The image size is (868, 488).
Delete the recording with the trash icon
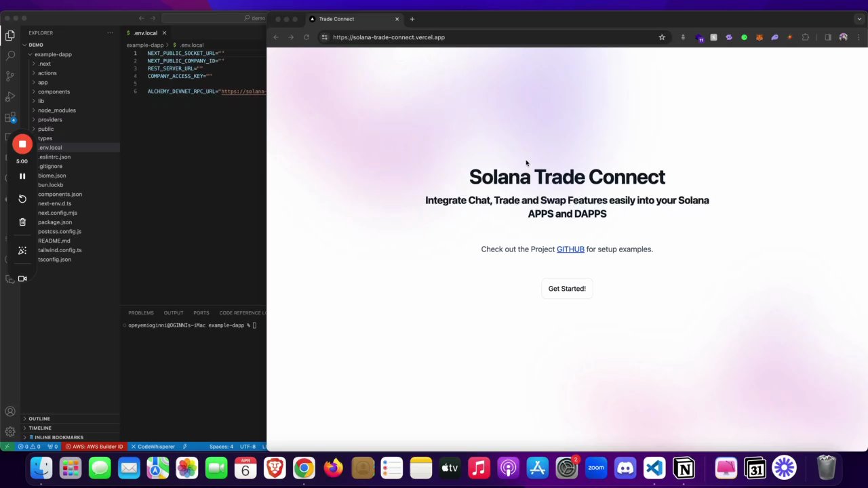[x=22, y=222]
